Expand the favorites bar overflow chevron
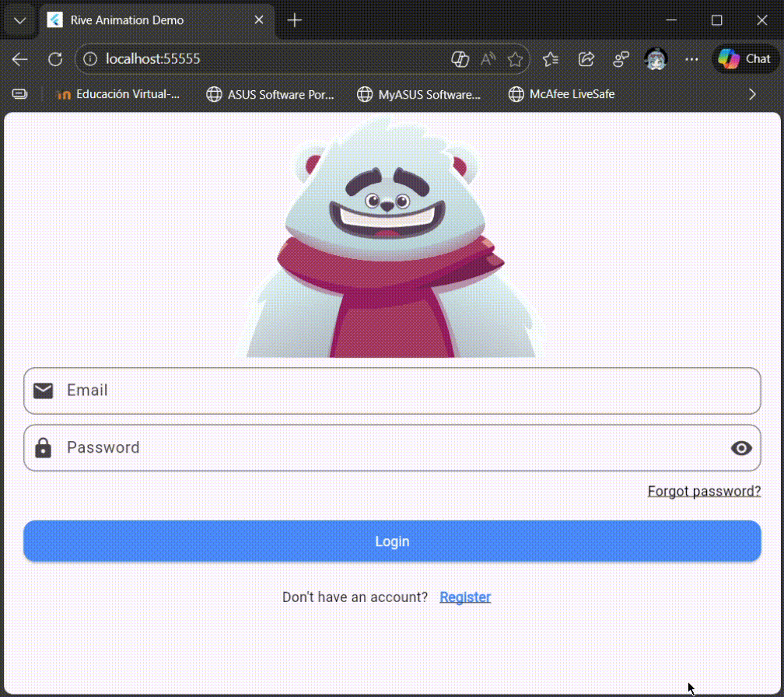The image size is (784, 697). (x=753, y=94)
